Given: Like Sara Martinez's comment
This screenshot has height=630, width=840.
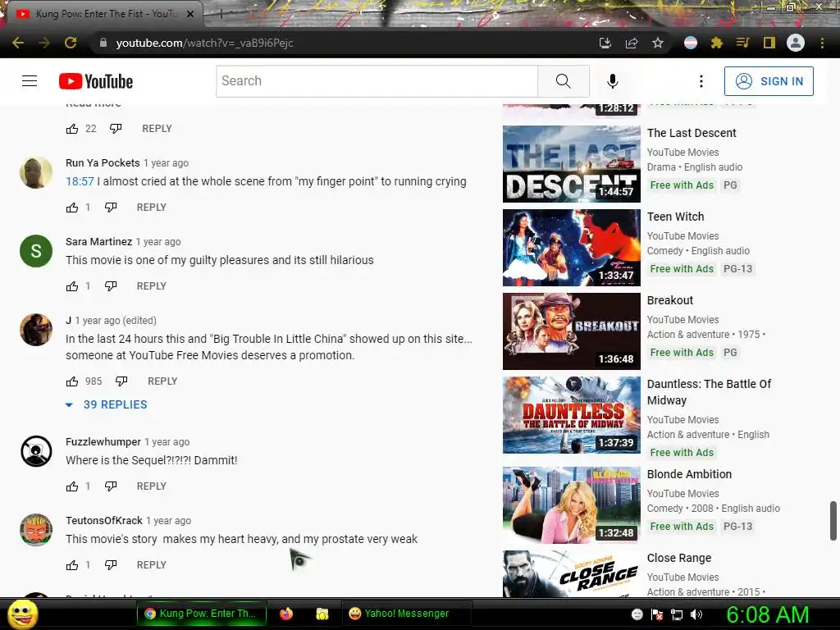Looking at the screenshot, I should 72,286.
